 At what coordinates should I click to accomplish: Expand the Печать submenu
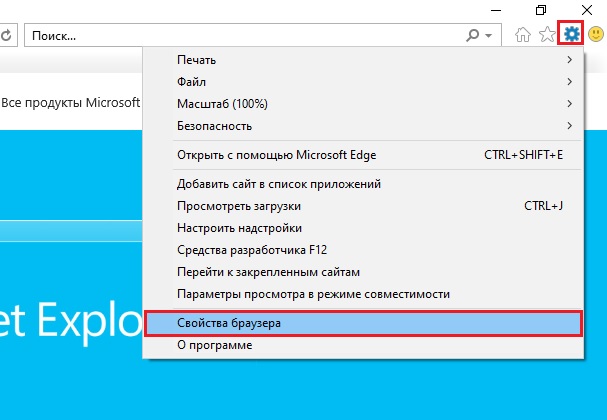click(363, 60)
